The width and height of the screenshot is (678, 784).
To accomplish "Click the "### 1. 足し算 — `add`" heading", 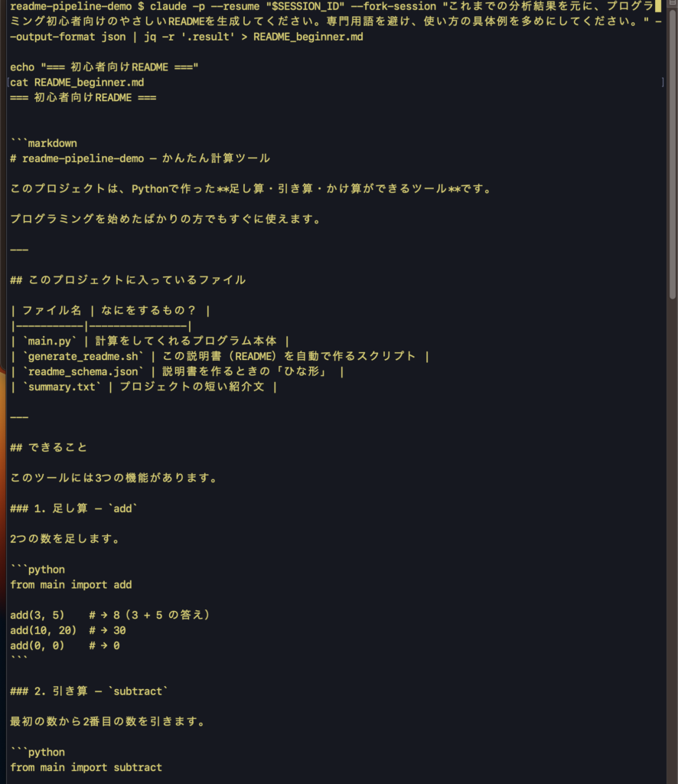I will (74, 508).
